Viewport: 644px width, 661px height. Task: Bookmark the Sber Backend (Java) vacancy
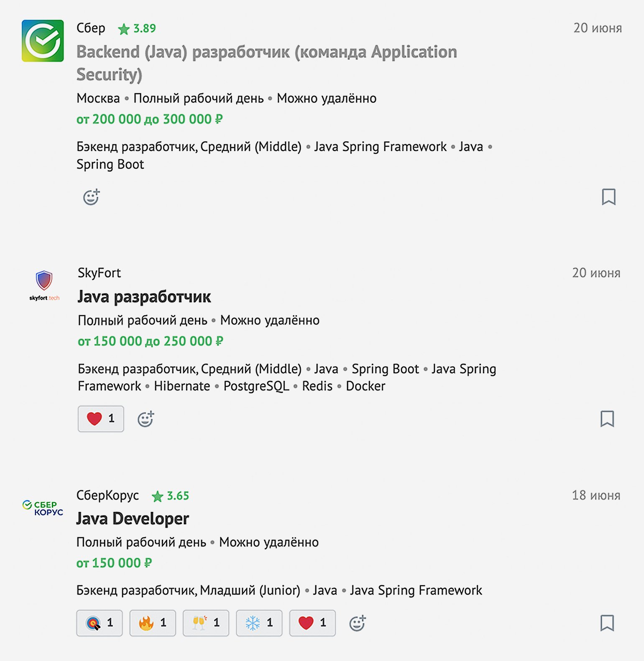tap(608, 197)
